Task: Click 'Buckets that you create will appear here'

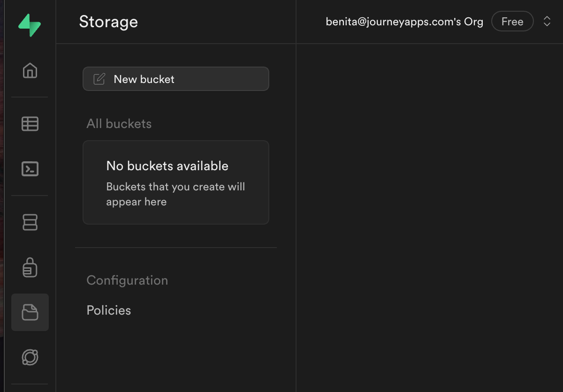Action: [x=176, y=194]
